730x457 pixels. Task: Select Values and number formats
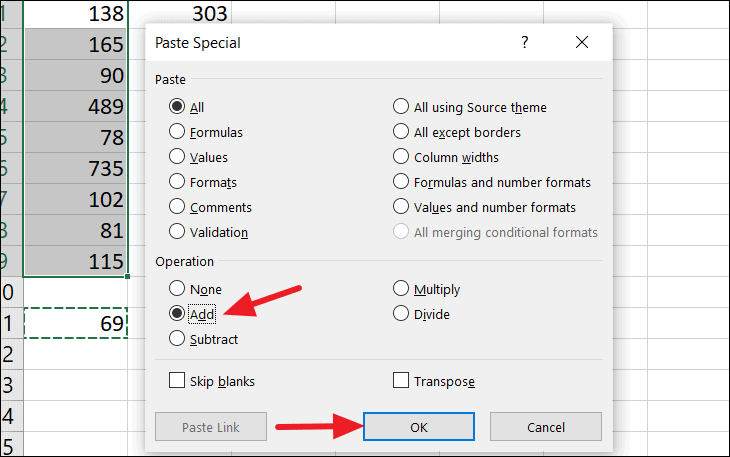tap(401, 207)
